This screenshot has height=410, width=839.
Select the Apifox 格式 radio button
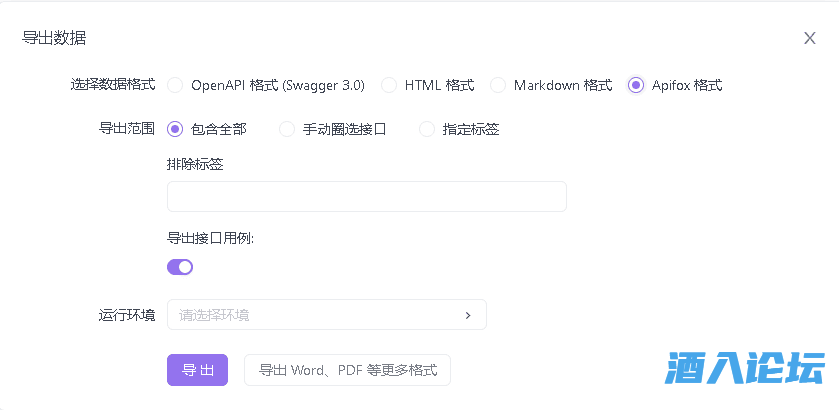point(636,85)
